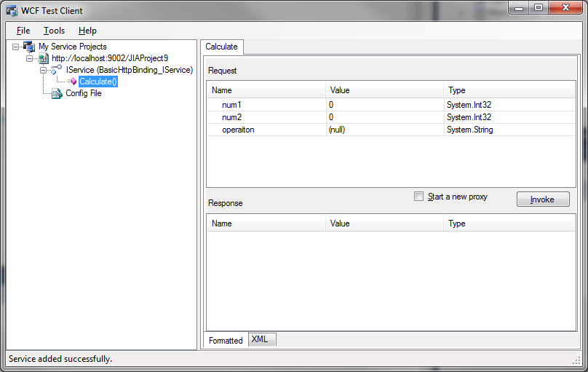Collapse the My Service Projects tree node
The height and width of the screenshot is (372, 588).
click(15, 47)
